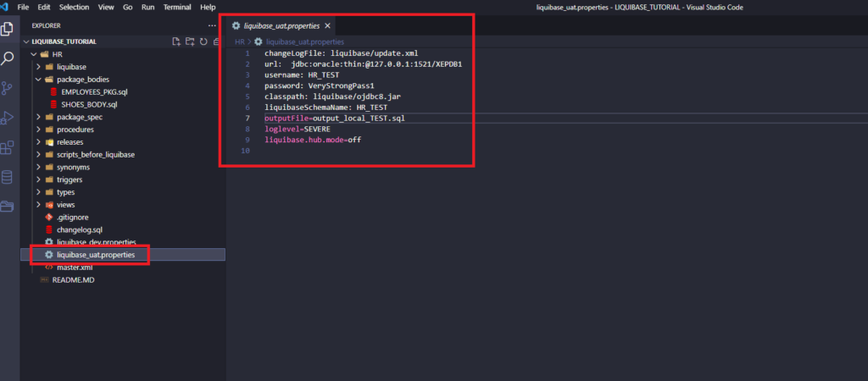
Task: Open Explorer more actions ellipsis
Action: (x=212, y=25)
